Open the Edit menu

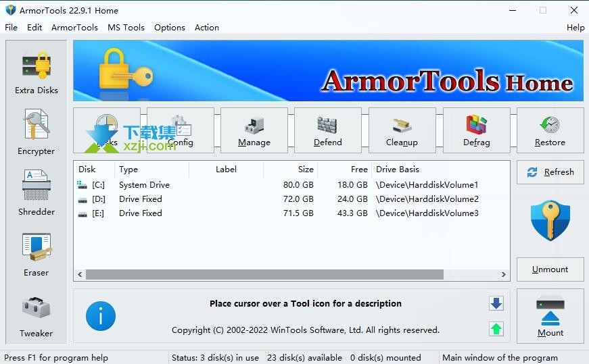click(x=34, y=28)
